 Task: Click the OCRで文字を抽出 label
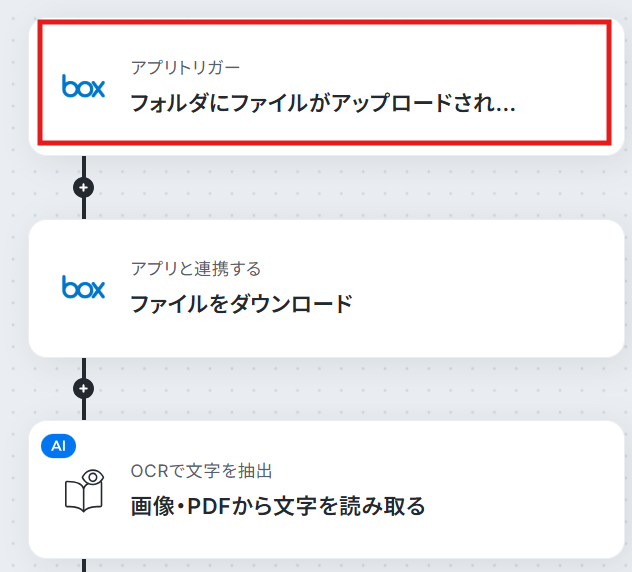(202, 471)
